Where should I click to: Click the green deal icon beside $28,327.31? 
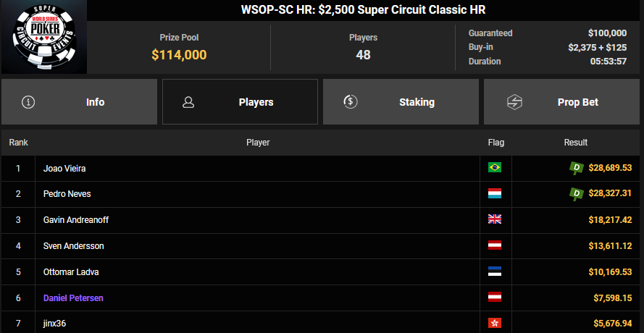click(577, 194)
